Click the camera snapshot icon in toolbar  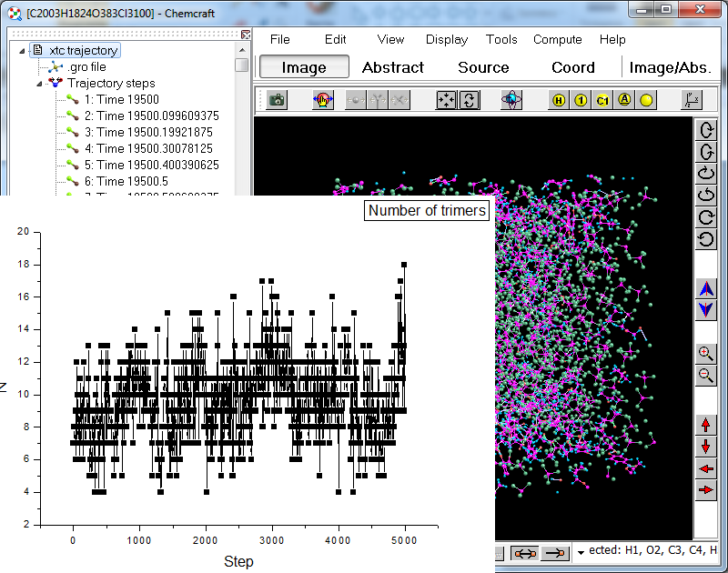click(x=277, y=100)
